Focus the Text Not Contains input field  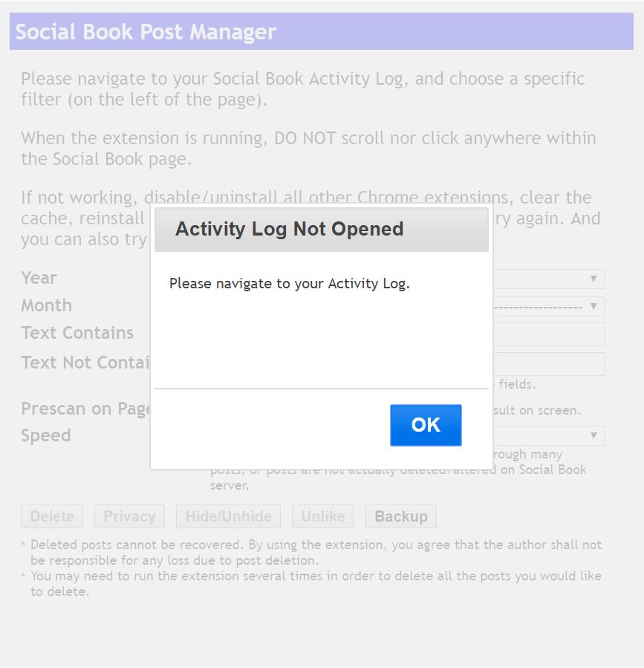click(549, 364)
